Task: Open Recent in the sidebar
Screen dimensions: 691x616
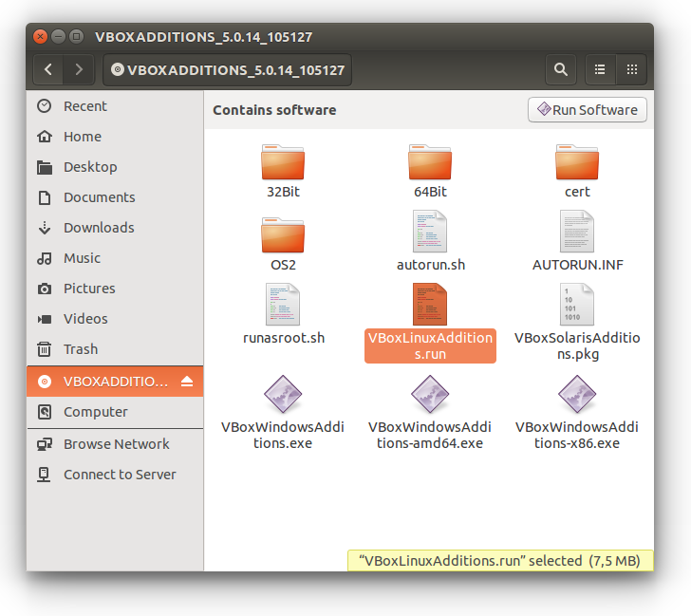Action: point(115,106)
